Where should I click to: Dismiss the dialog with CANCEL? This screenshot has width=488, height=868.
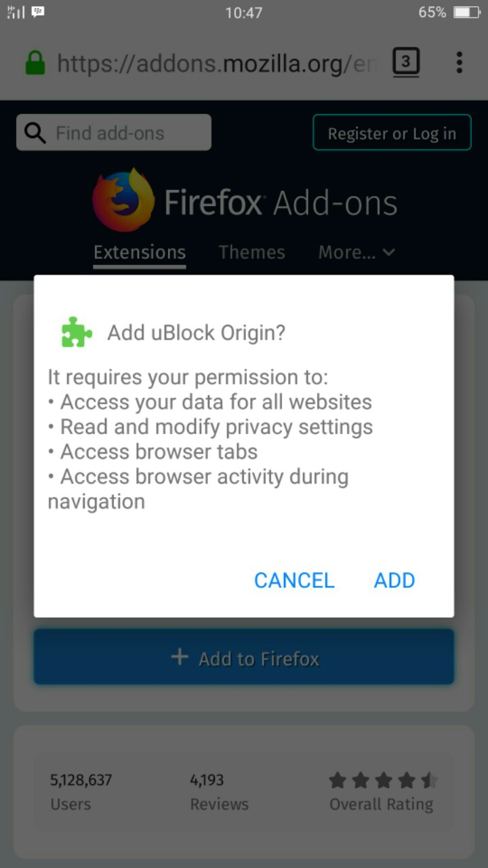tap(294, 580)
